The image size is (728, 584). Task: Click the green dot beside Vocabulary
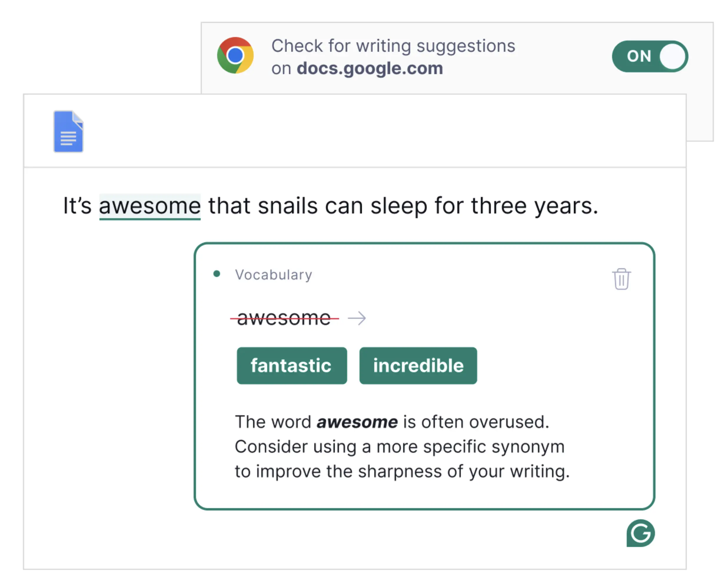(217, 273)
